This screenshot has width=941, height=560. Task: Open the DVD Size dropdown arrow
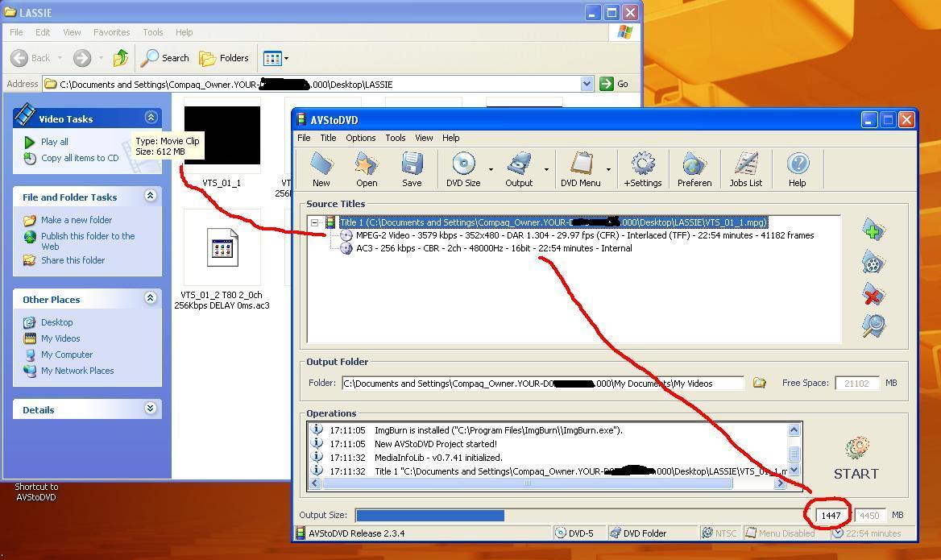click(491, 169)
